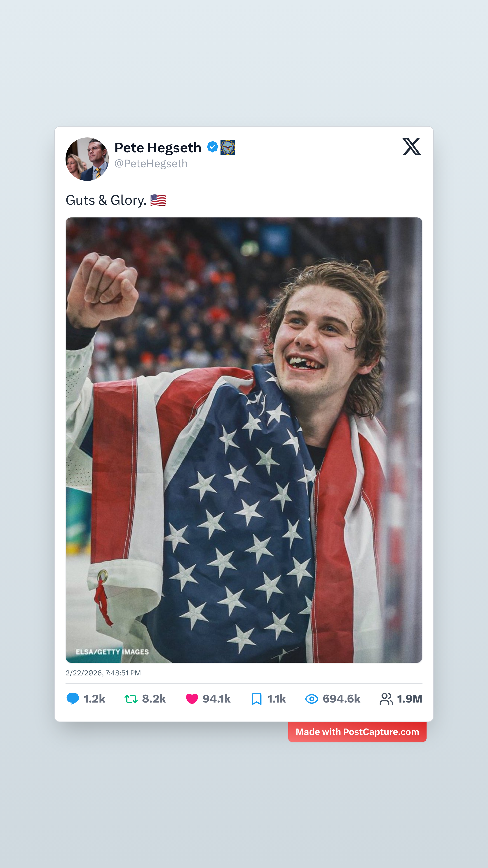Click the 8.2k retweet count
This screenshot has width=488, height=868.
point(154,699)
